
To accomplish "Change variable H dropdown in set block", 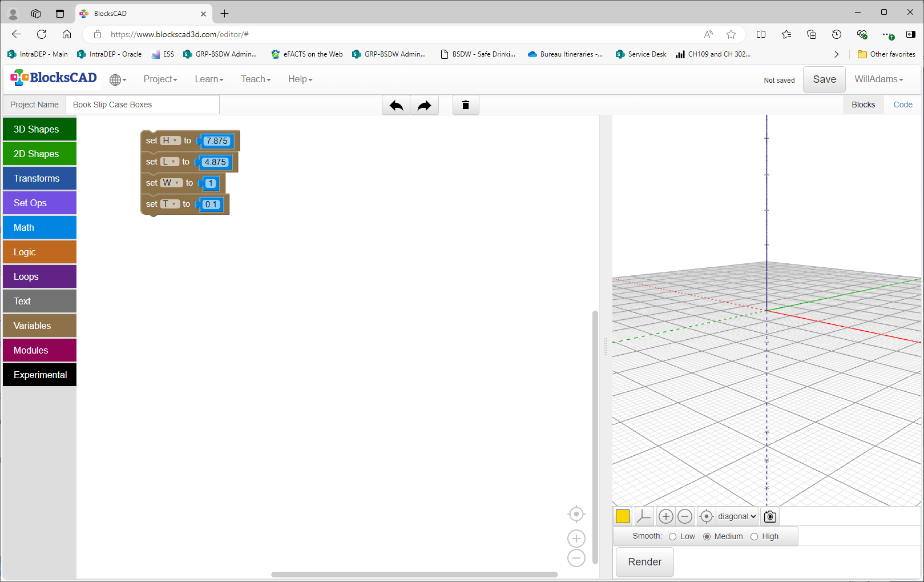I will (x=170, y=141).
